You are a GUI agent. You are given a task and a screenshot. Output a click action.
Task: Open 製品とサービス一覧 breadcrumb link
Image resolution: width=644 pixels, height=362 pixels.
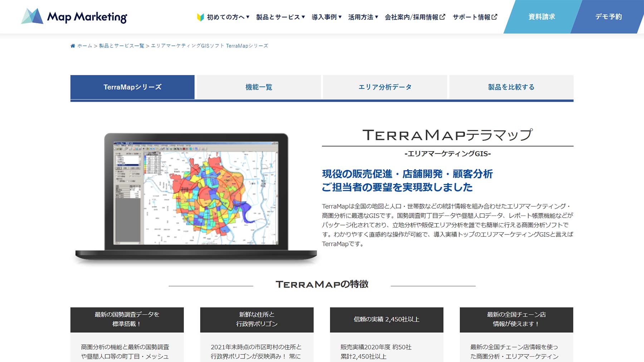click(x=122, y=46)
